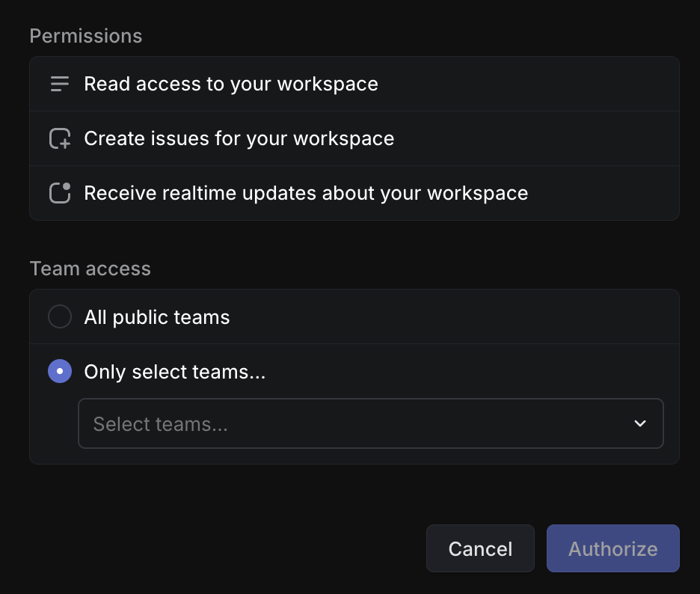Click the filled radio indicator for Only select teams
Viewport: 700px width, 594px height.
60,371
